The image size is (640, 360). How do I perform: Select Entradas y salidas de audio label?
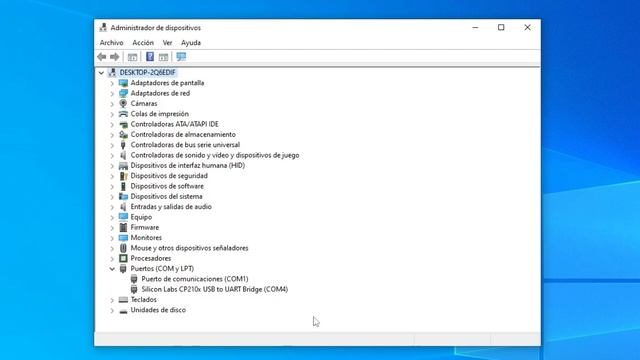pos(171,207)
